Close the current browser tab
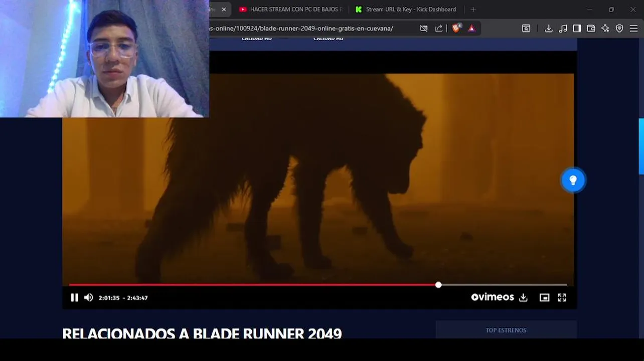This screenshot has width=644, height=361. (x=224, y=10)
